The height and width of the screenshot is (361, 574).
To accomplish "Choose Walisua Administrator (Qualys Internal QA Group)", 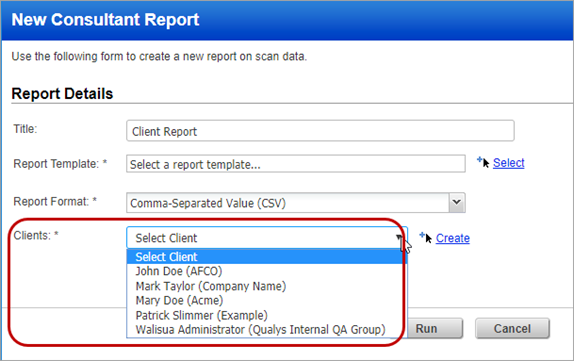I will [267, 330].
